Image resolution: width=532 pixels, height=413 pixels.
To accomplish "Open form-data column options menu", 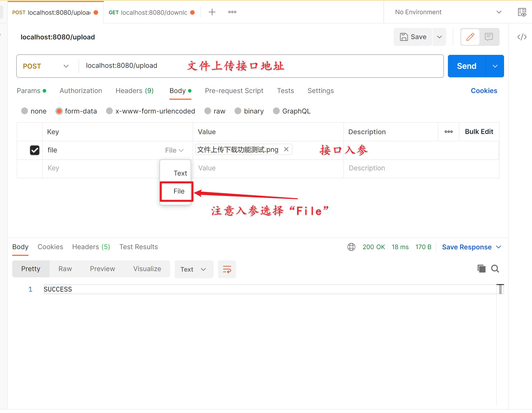I will tap(448, 132).
